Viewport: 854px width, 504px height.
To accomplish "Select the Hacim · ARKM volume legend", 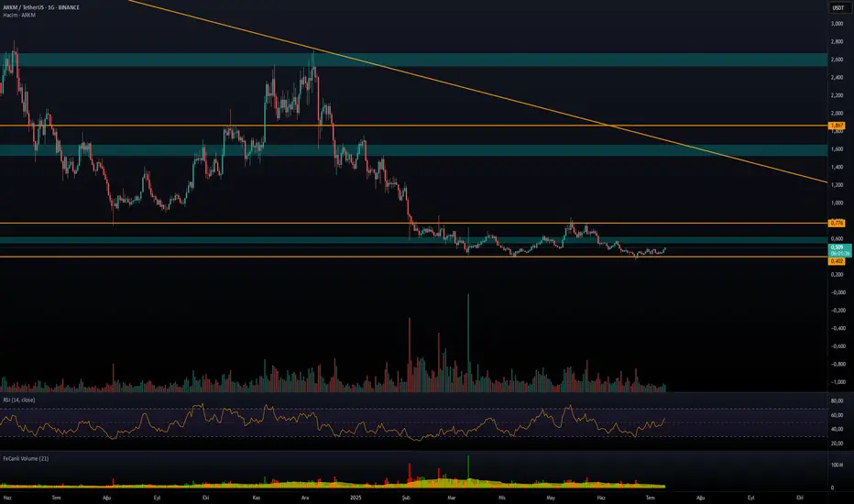I will click(x=19, y=16).
